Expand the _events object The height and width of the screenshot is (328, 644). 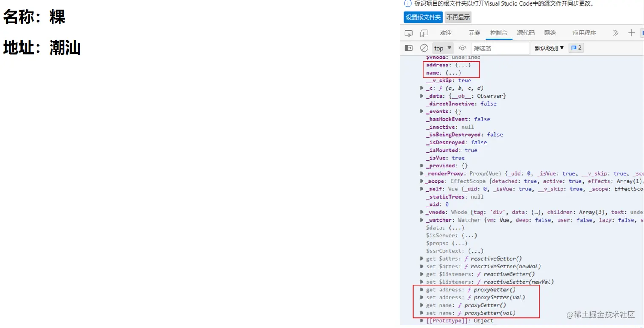pyautogui.click(x=422, y=111)
